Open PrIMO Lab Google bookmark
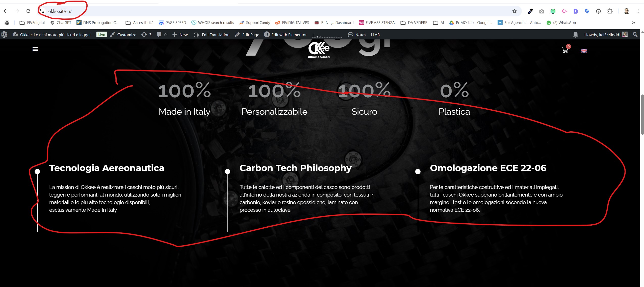Image resolution: width=644 pixels, height=287 pixels. point(471,23)
